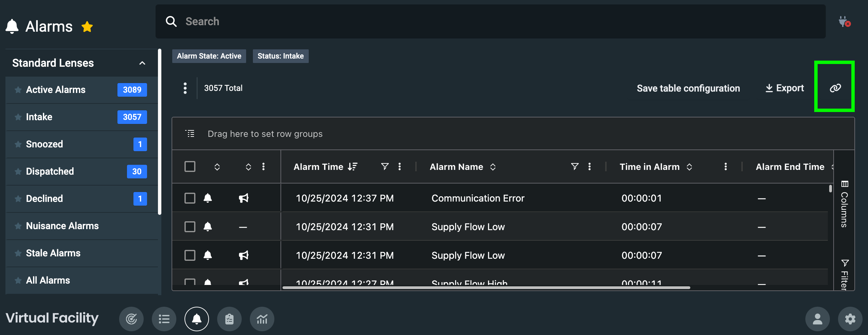The image size is (868, 335).
Task: Select the Dispatched lens
Action: [x=50, y=171]
